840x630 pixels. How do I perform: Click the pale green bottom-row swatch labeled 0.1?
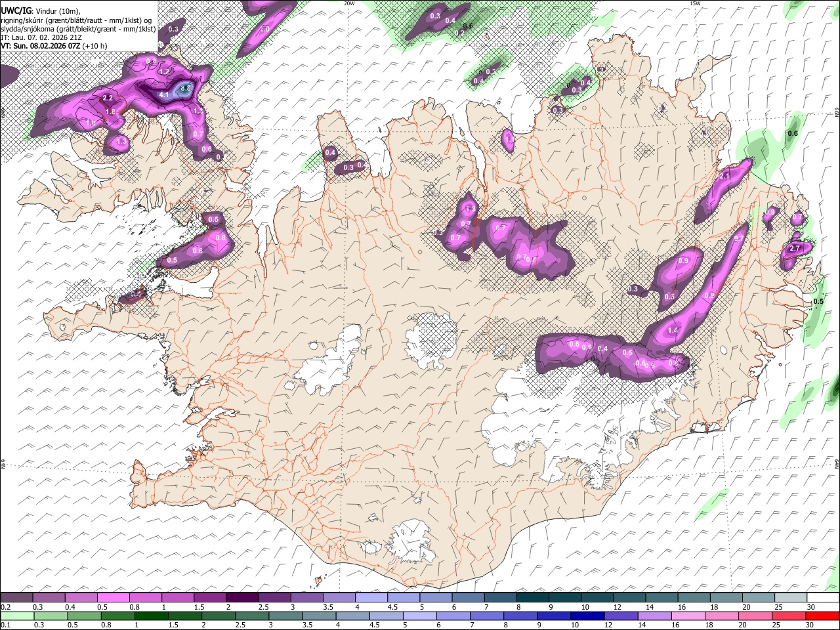(x=16, y=616)
